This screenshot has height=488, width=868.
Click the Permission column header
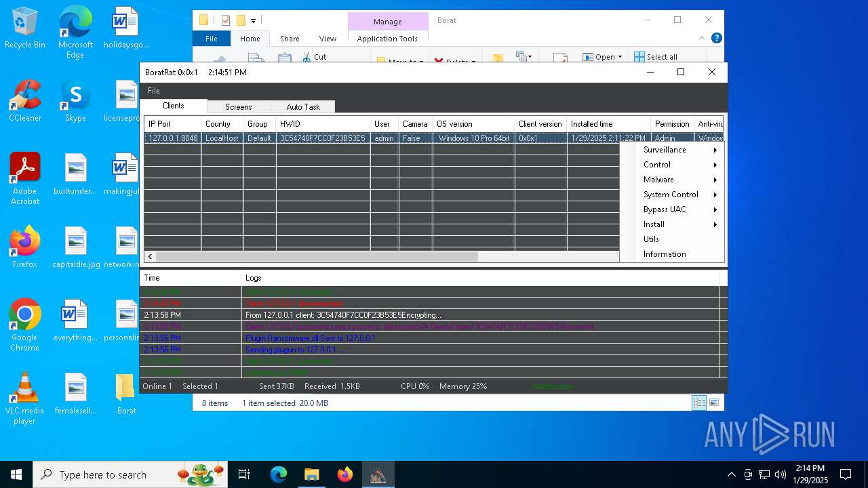[x=673, y=124]
